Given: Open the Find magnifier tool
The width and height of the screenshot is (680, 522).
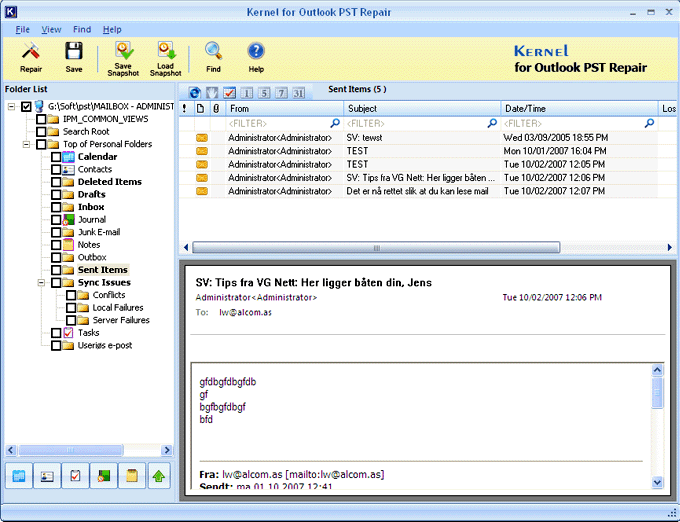Looking at the screenshot, I should pyautogui.click(x=213, y=51).
